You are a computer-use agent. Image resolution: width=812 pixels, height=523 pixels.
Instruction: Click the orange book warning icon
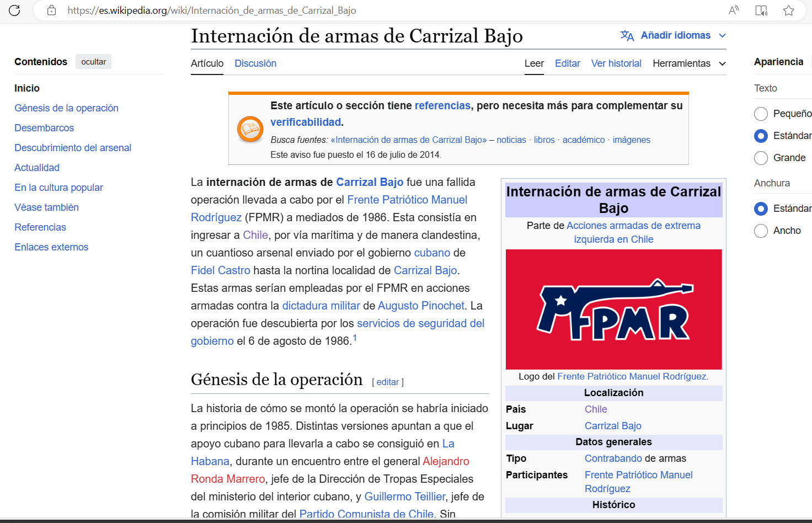pyautogui.click(x=250, y=129)
